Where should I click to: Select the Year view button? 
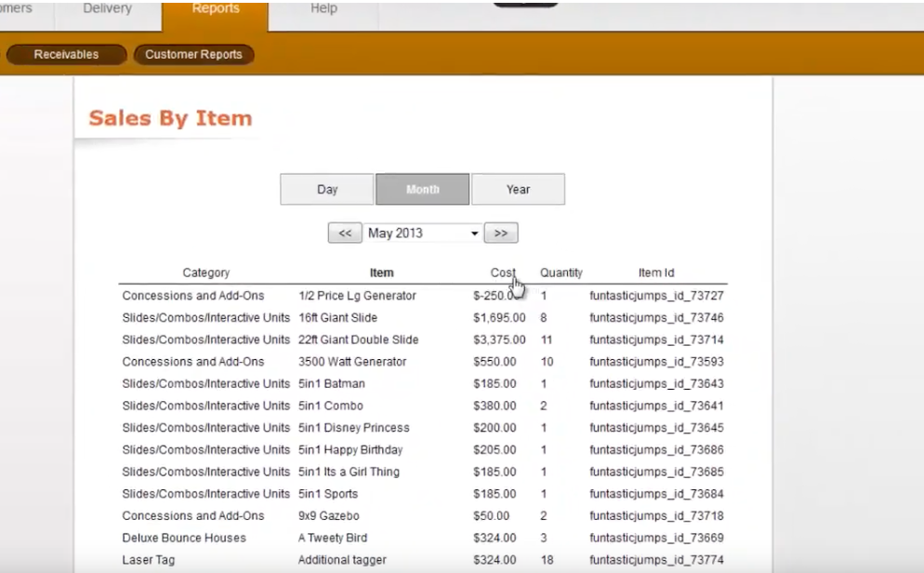coord(518,189)
